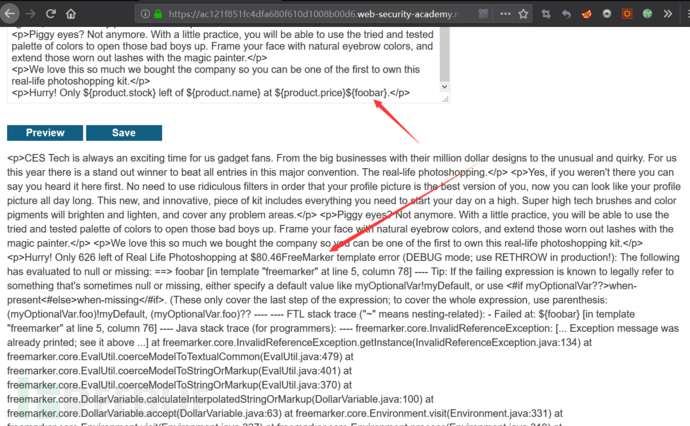Open the browser home page

click(71, 14)
